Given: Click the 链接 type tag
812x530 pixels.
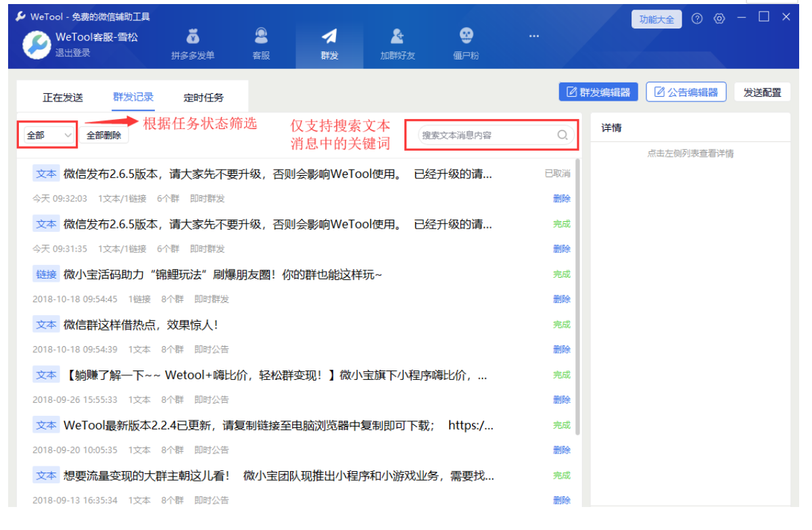Looking at the screenshot, I should click(x=46, y=274).
